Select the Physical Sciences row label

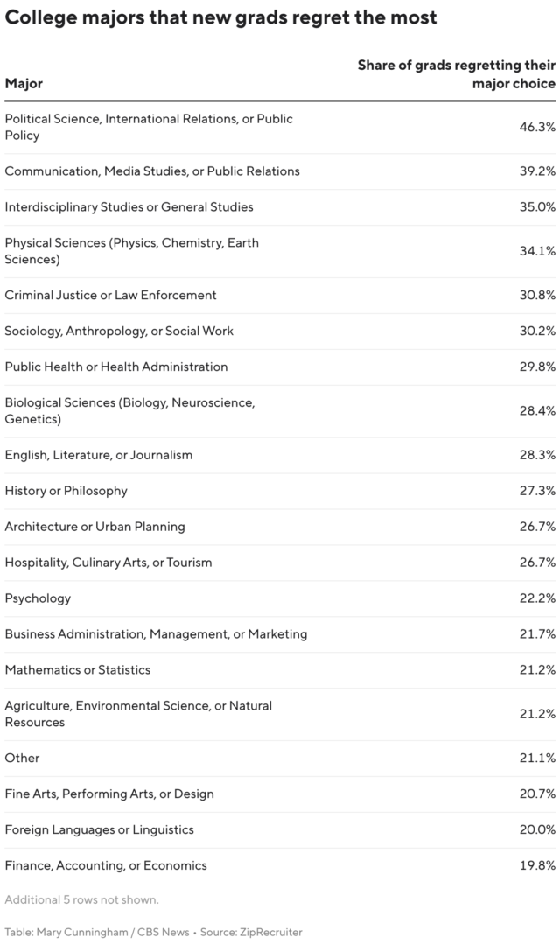(x=131, y=251)
